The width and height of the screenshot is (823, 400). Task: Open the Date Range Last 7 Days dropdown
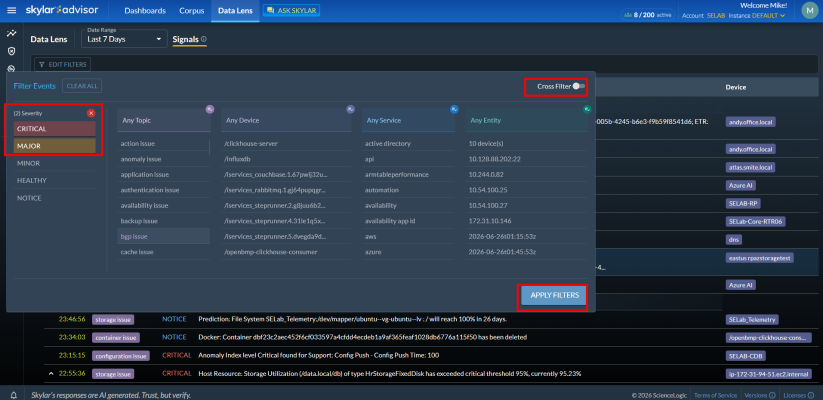[124, 37]
